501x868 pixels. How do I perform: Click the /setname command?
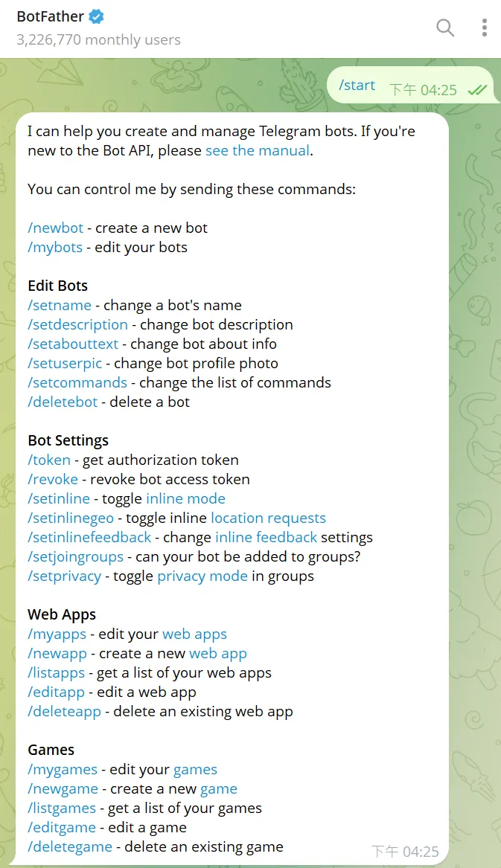point(60,305)
